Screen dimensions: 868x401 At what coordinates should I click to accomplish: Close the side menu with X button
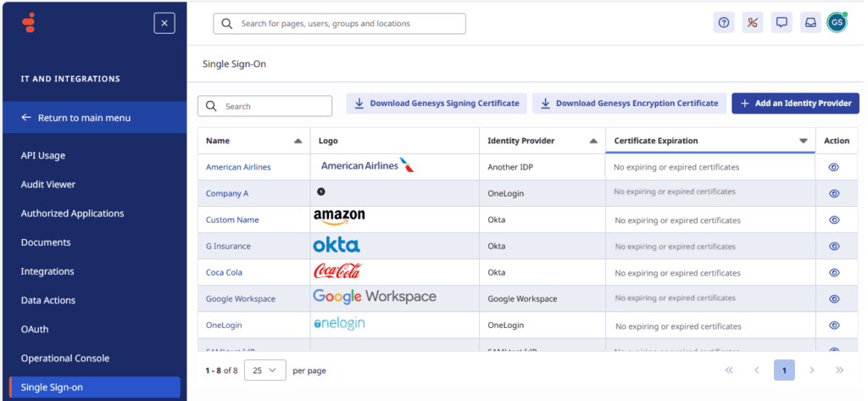click(164, 23)
